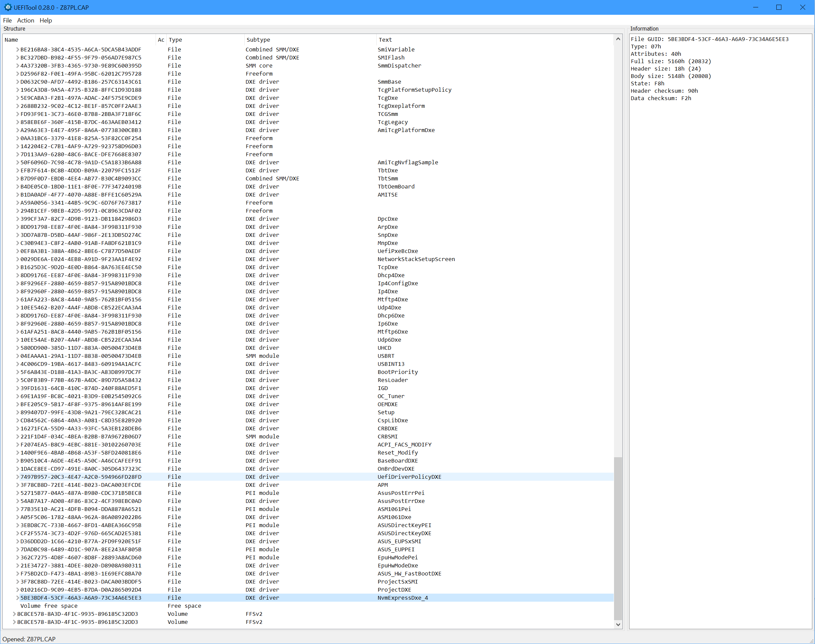
Task: Open the Help menu
Action: pos(46,20)
